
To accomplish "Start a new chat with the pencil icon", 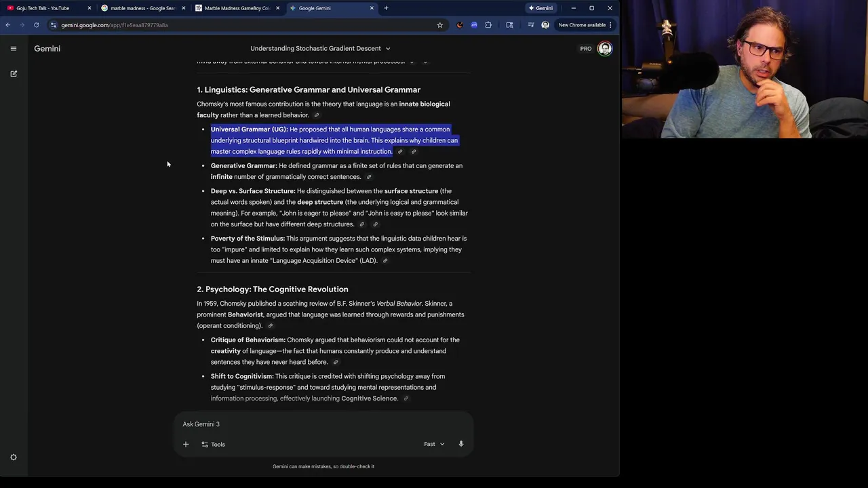I will tap(14, 73).
